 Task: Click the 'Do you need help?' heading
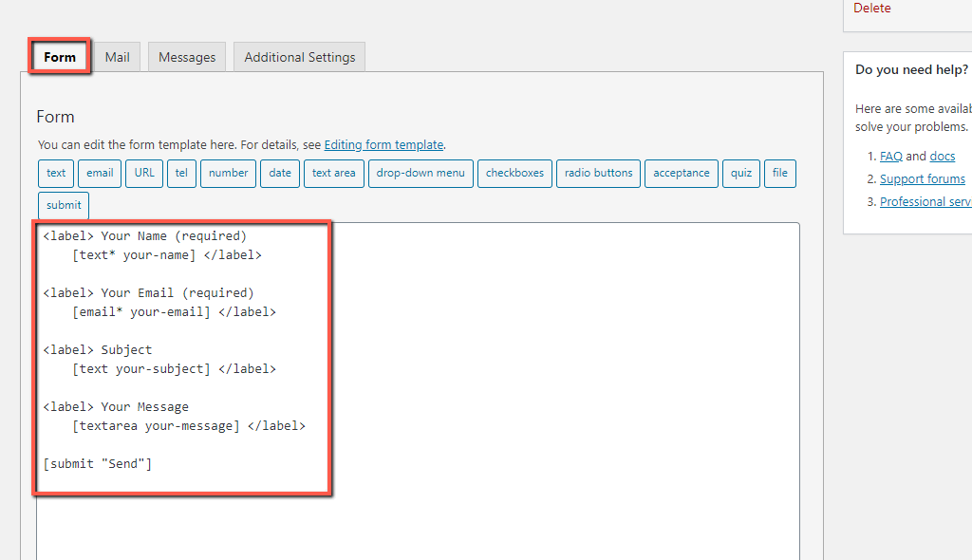click(x=911, y=69)
